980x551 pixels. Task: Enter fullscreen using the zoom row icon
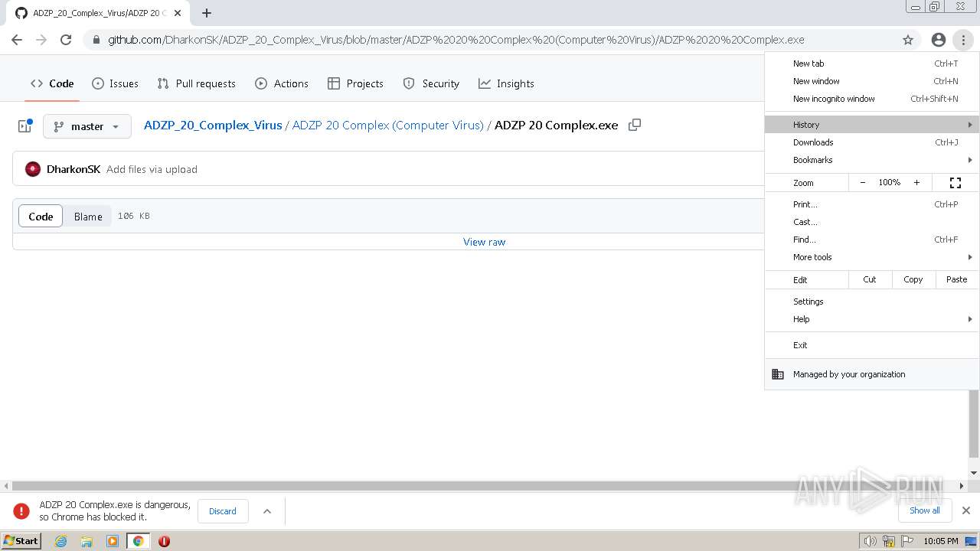tap(955, 183)
